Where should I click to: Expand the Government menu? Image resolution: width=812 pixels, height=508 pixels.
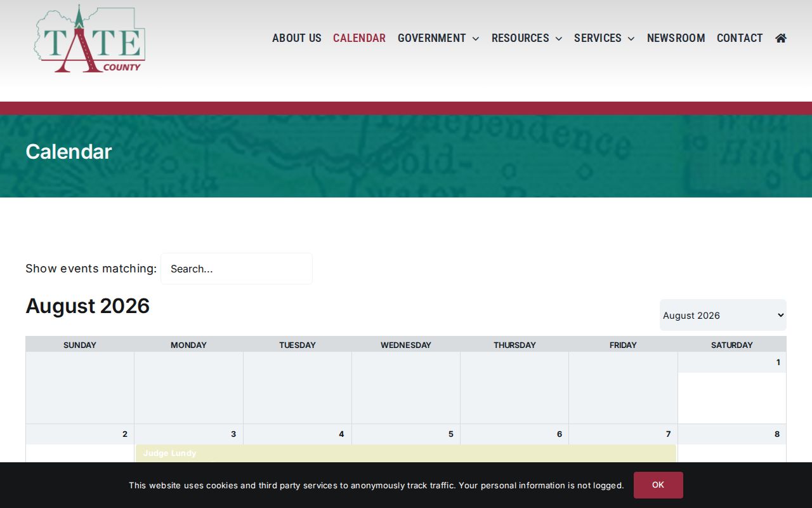point(438,38)
